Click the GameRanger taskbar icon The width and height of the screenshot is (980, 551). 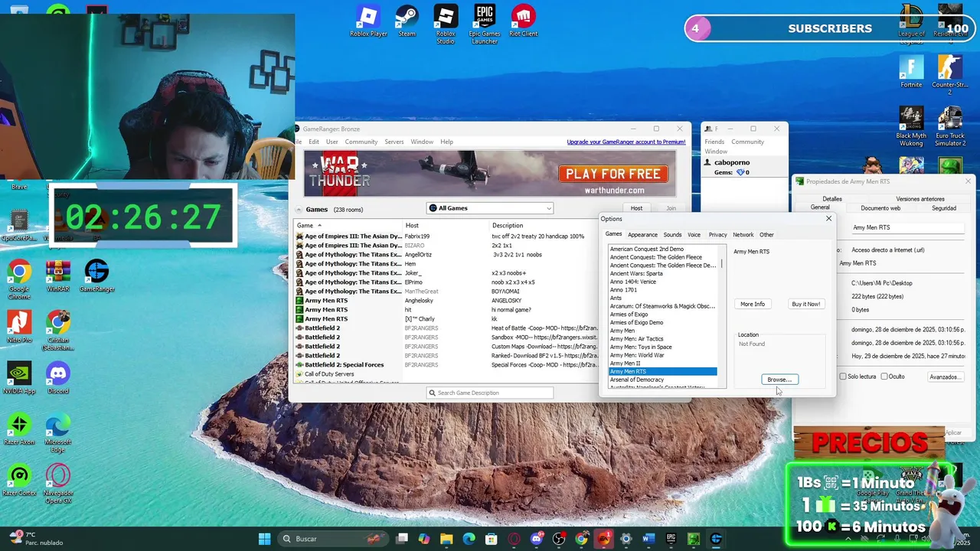point(716,539)
